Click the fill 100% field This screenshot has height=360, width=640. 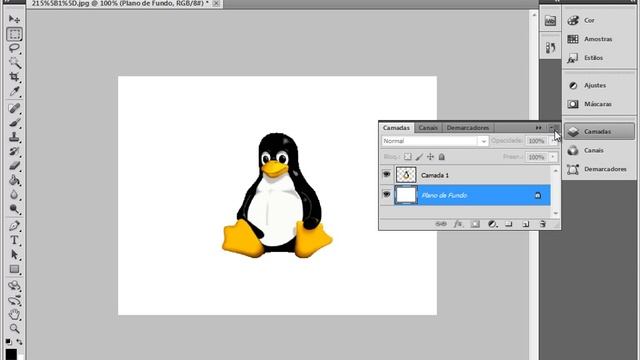tap(537, 157)
